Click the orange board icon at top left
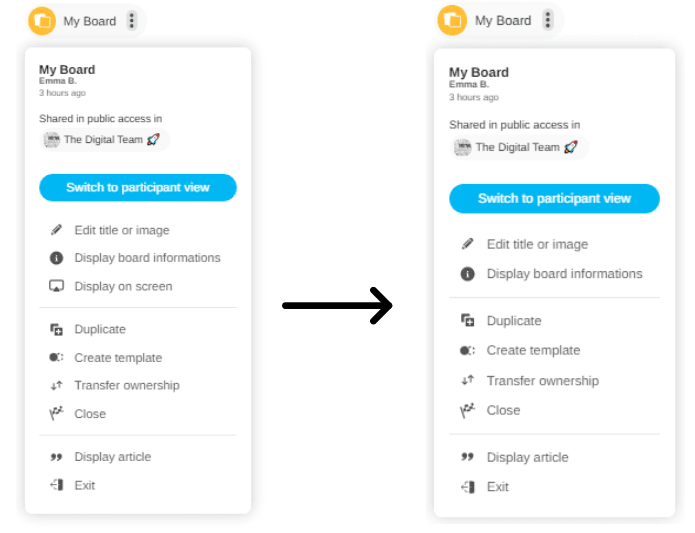 (x=42, y=21)
